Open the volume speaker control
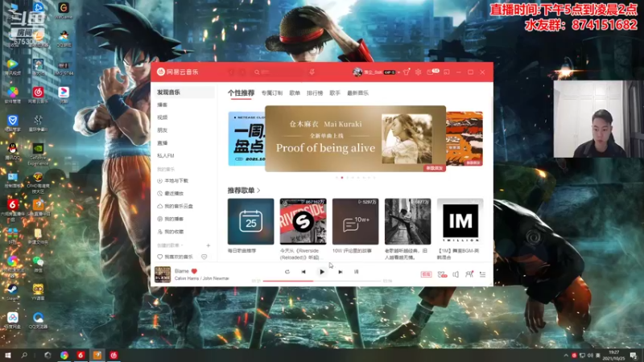 [x=456, y=274]
